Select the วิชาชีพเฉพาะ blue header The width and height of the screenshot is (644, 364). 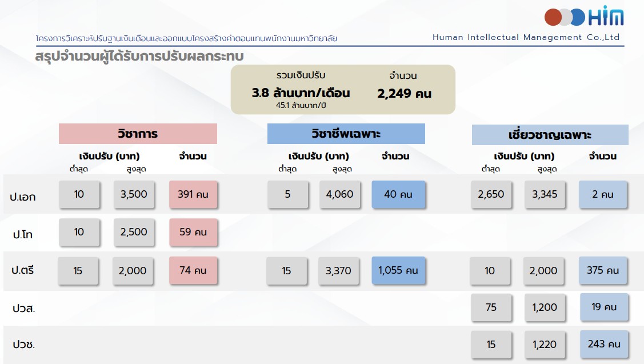[346, 134]
